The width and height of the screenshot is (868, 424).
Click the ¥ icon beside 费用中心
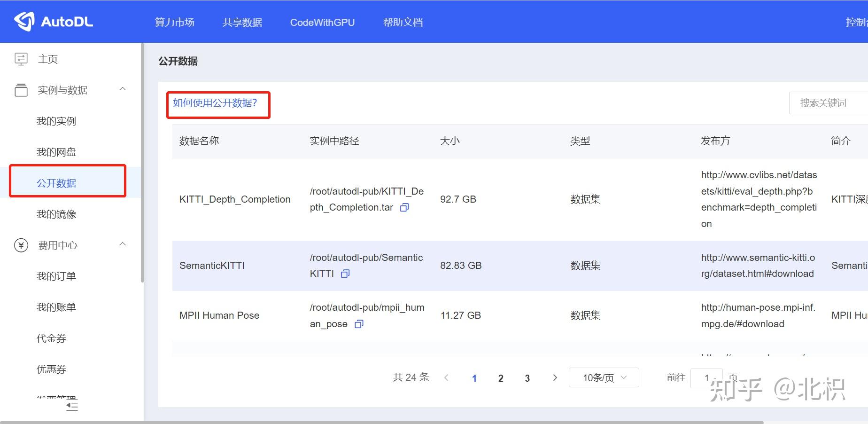tap(21, 244)
